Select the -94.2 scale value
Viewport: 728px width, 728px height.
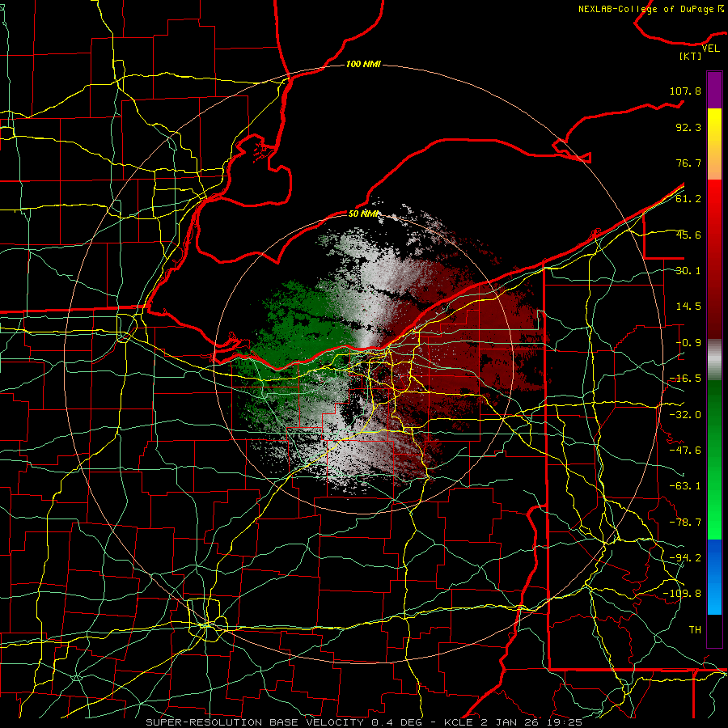685,557
